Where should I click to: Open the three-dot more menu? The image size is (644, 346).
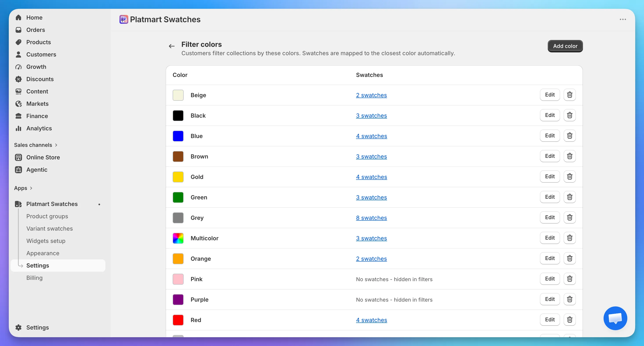623,20
